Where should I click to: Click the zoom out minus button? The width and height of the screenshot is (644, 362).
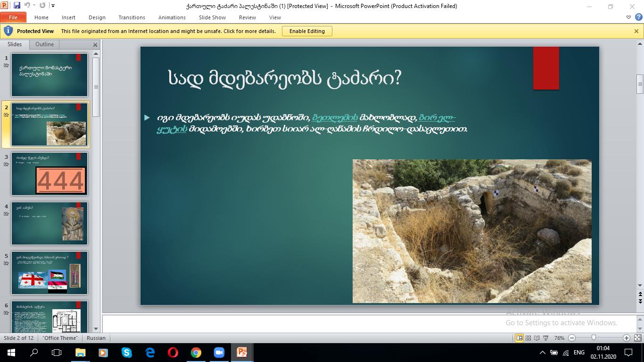pos(572,338)
